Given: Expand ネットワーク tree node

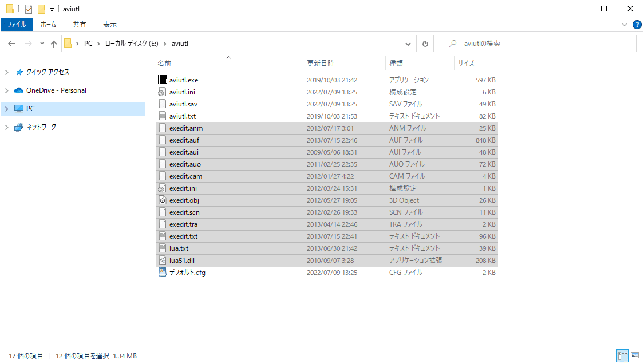Looking at the screenshot, I should 6,127.
